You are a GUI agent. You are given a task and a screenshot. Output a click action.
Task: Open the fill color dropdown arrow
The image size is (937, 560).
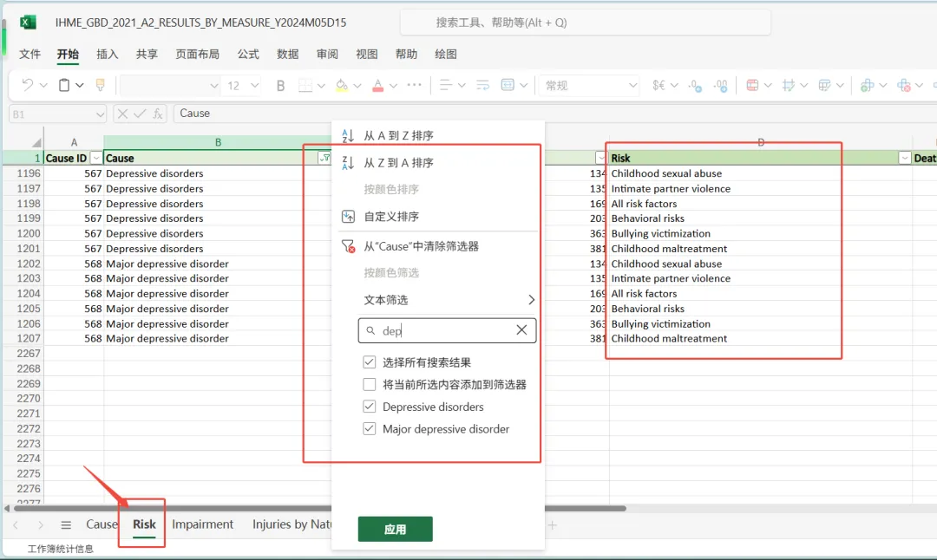(x=357, y=85)
